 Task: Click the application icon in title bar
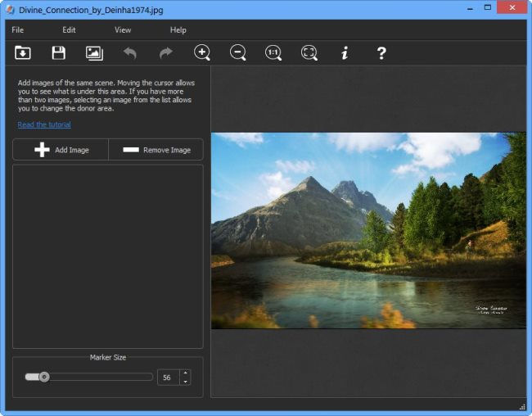(x=11, y=10)
